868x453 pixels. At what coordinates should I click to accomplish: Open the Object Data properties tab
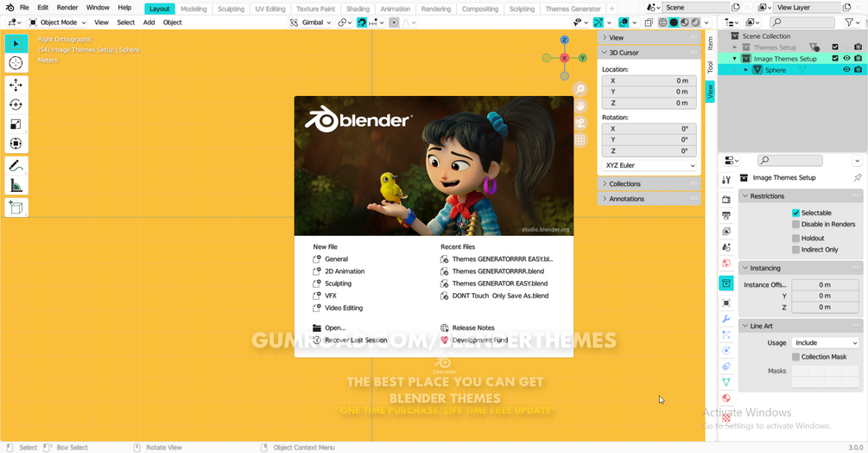pyautogui.click(x=726, y=382)
